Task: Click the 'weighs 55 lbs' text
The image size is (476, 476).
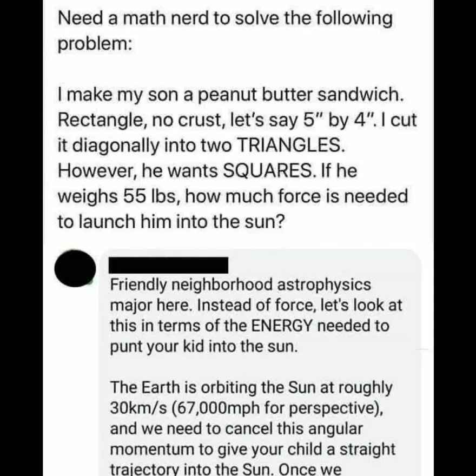Action: click(116, 196)
